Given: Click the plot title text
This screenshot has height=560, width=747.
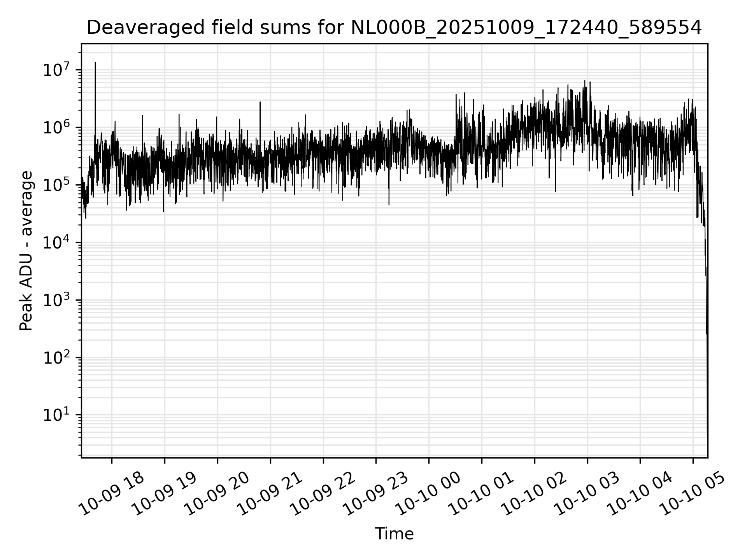Looking at the screenshot, I should pos(394,28).
